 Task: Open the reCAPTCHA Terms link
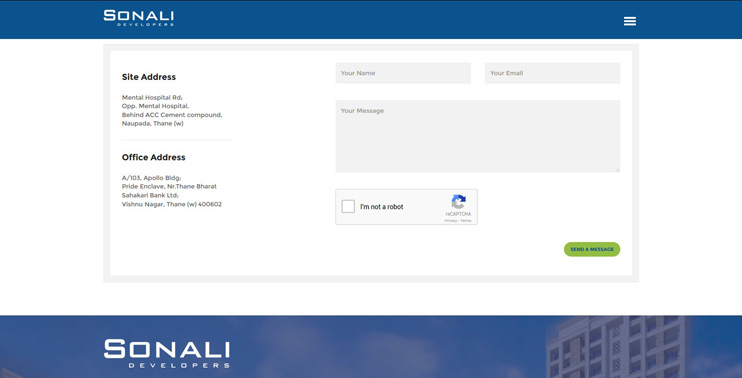tap(466, 221)
